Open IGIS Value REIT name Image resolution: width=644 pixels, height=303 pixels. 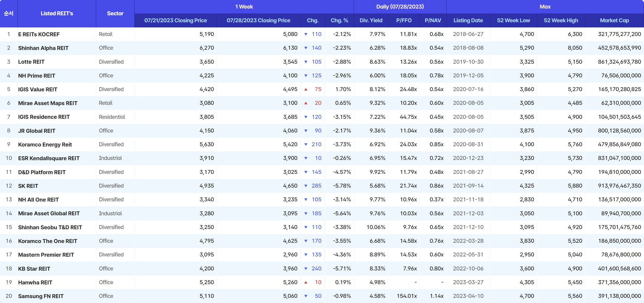click(x=37, y=90)
